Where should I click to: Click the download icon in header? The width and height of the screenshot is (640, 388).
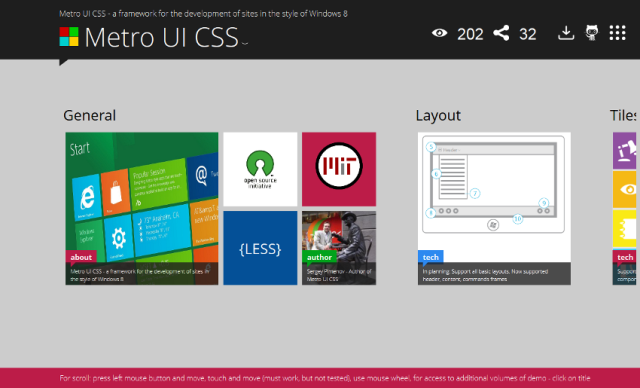click(566, 33)
